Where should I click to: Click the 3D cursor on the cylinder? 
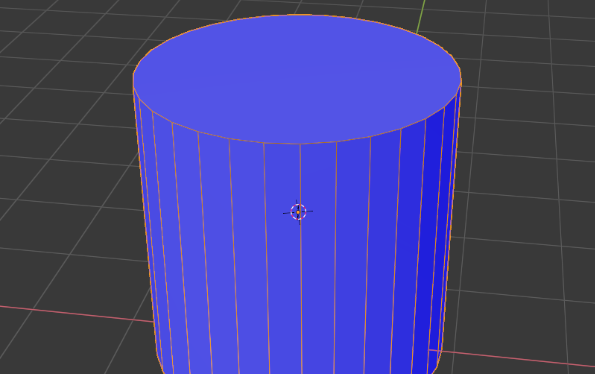(x=298, y=212)
